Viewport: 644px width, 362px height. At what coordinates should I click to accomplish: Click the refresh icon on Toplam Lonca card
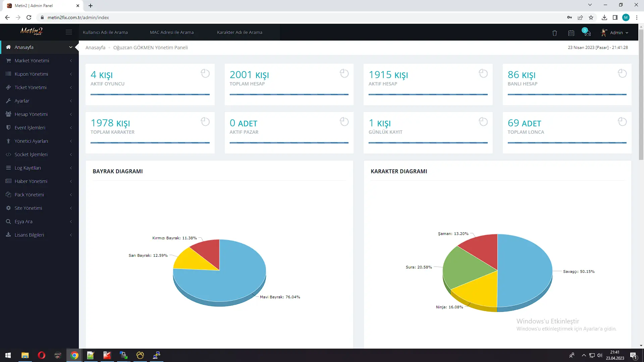pos(622,122)
